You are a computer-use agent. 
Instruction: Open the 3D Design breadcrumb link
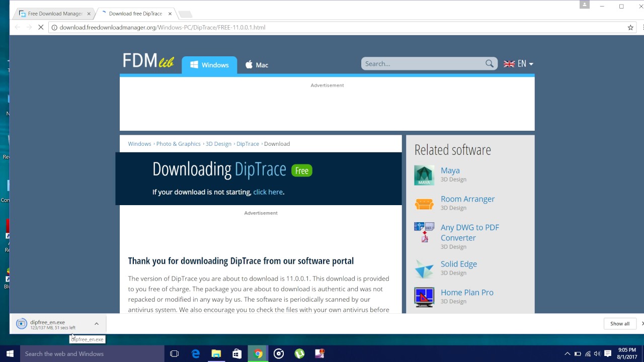(218, 144)
